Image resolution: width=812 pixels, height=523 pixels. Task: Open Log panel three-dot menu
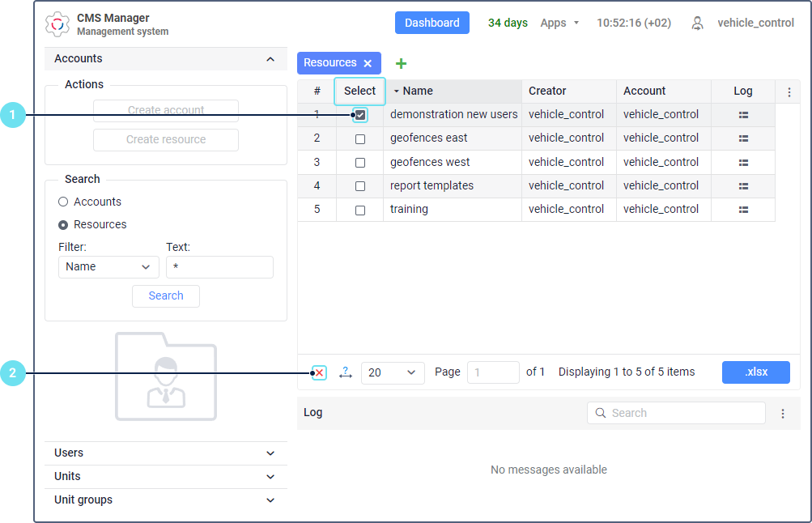point(782,414)
